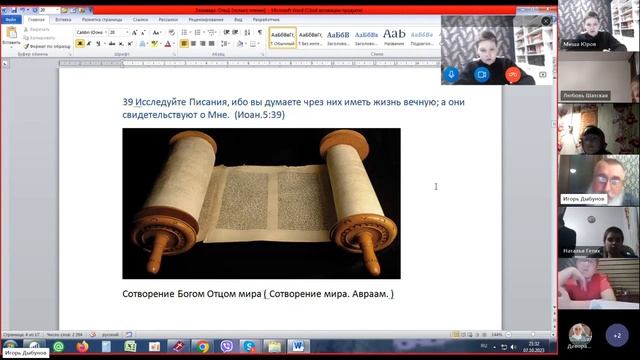This screenshot has width=640, height=360.
Task: Toggle subscript formatting
Action: click(121, 43)
